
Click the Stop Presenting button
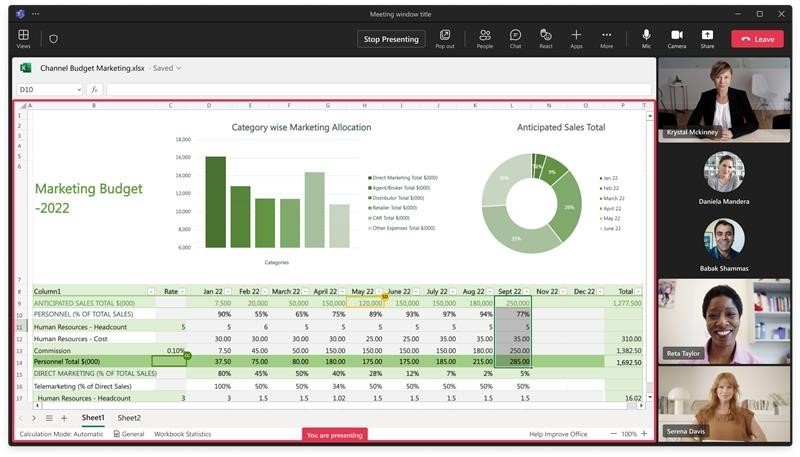391,39
